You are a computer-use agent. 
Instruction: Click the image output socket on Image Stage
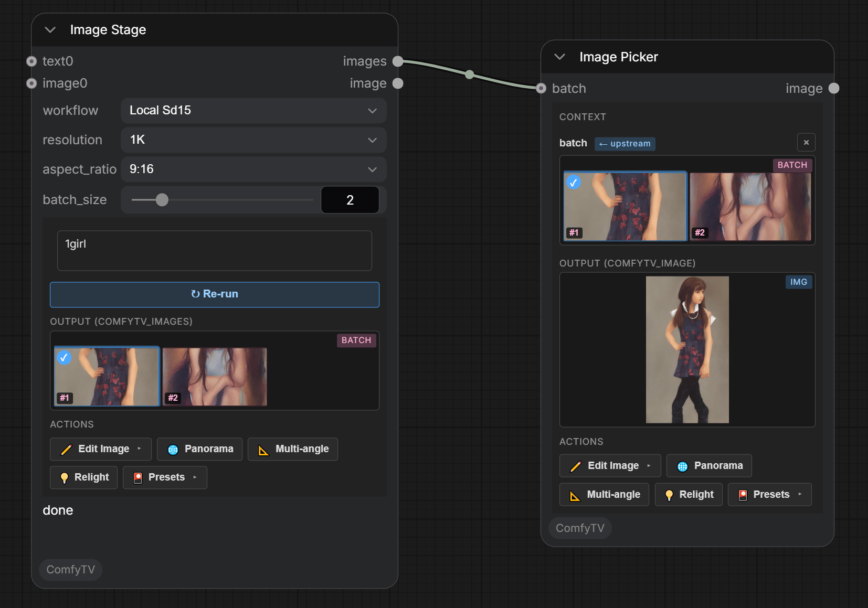398,83
